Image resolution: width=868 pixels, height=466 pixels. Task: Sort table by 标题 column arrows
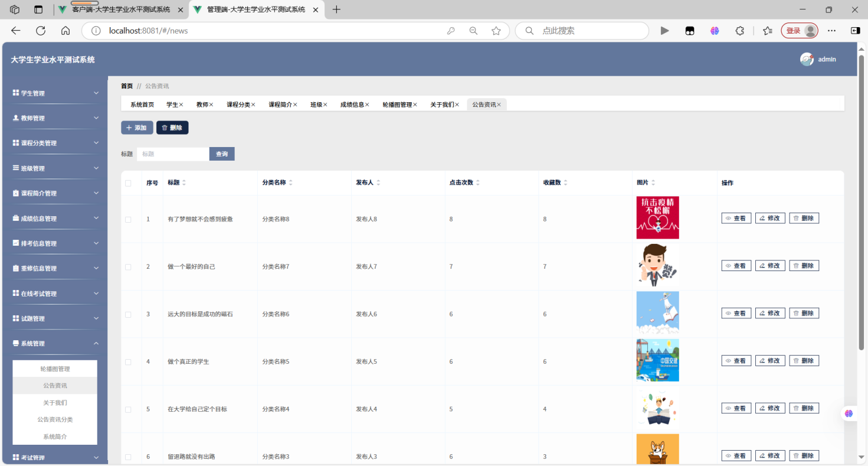click(x=184, y=183)
